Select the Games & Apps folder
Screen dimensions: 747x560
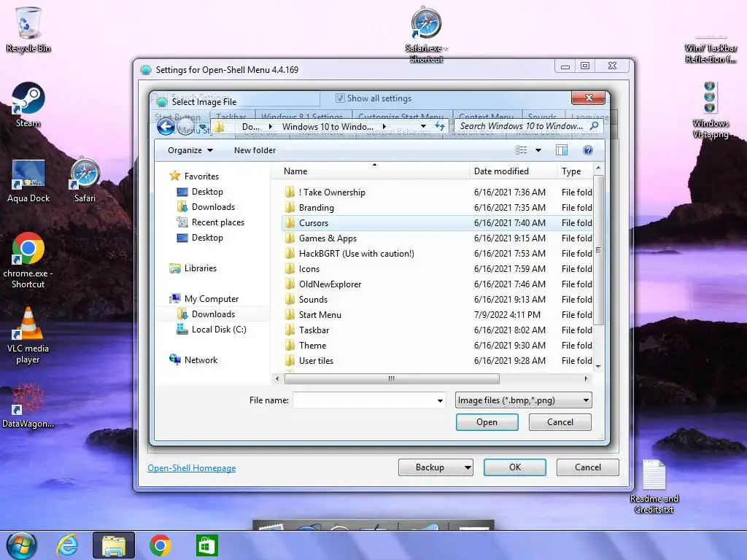437,238
